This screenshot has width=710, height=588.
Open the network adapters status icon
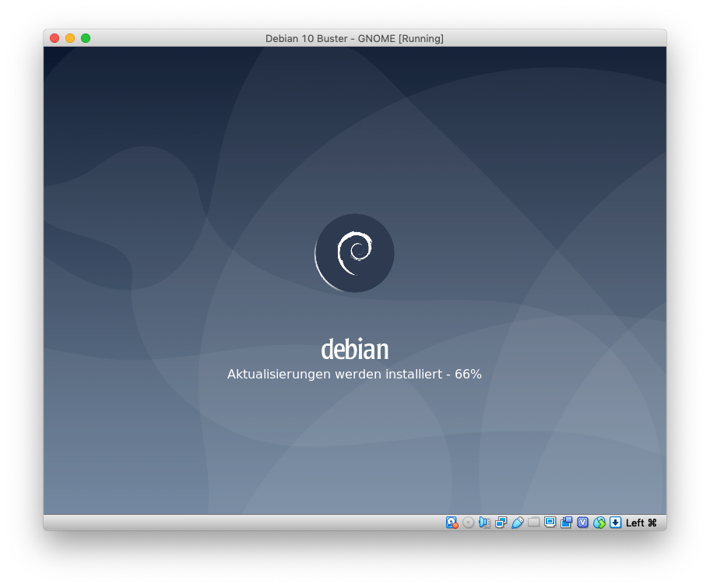pos(501,523)
